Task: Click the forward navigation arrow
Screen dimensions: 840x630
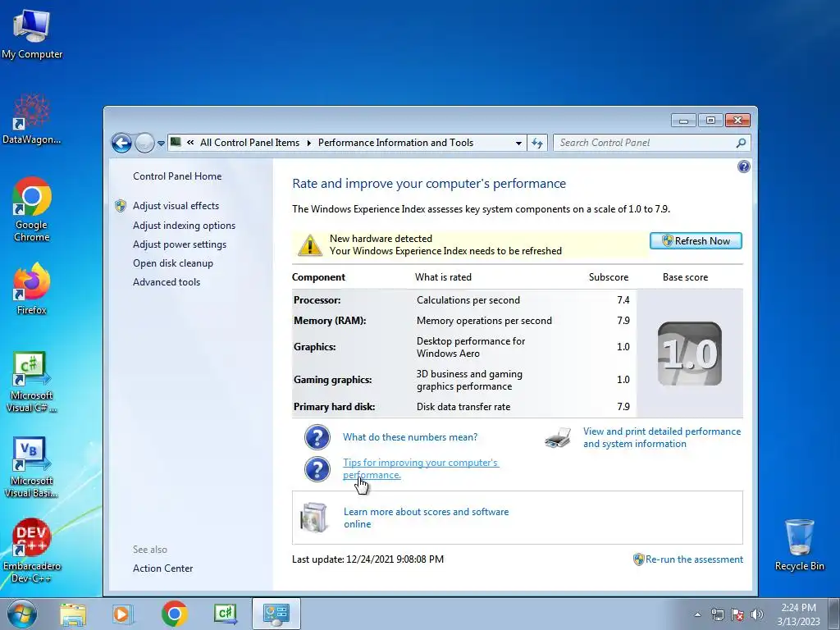Action: click(144, 143)
